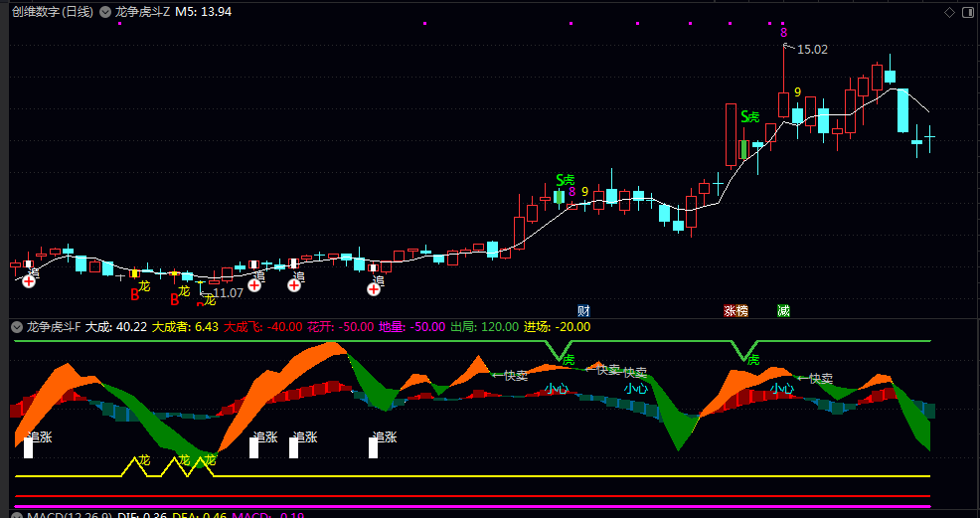This screenshot has width=980, height=518.
Task: Click the 15.02 high price label
Action: click(812, 49)
